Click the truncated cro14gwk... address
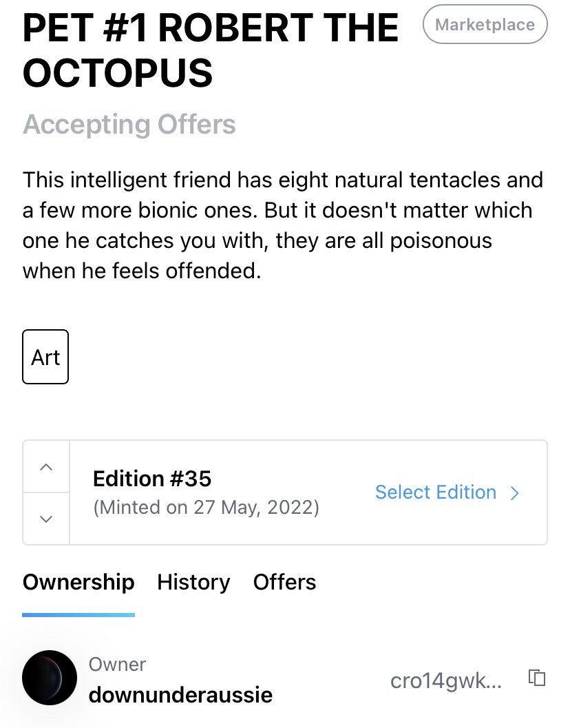 tap(446, 680)
